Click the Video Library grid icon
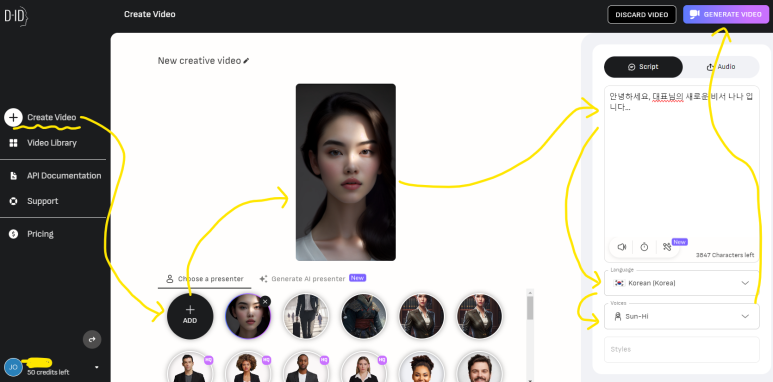Screen dimensions: 773x382 [13, 143]
